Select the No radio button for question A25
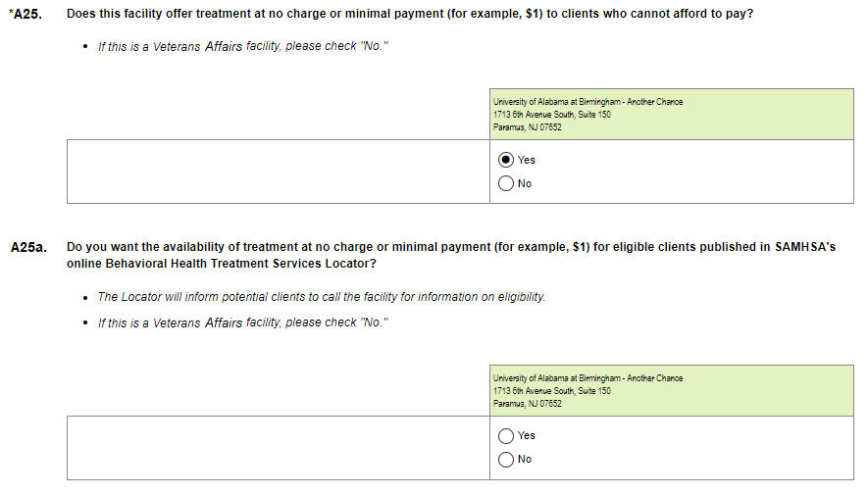 (x=506, y=183)
